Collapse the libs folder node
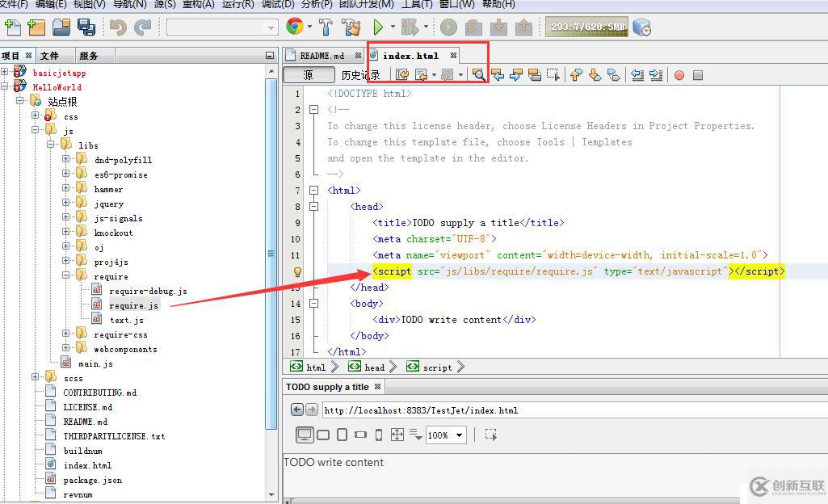The width and height of the screenshot is (828, 504). pyautogui.click(x=50, y=144)
